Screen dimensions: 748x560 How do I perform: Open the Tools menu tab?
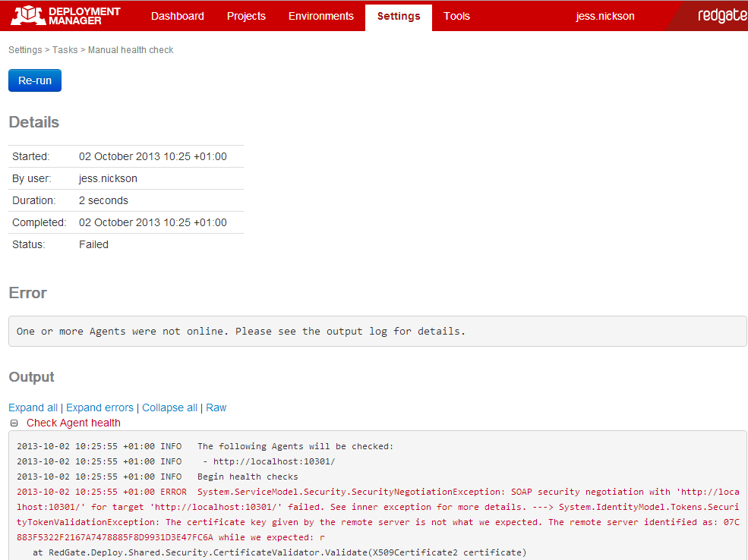coord(456,16)
